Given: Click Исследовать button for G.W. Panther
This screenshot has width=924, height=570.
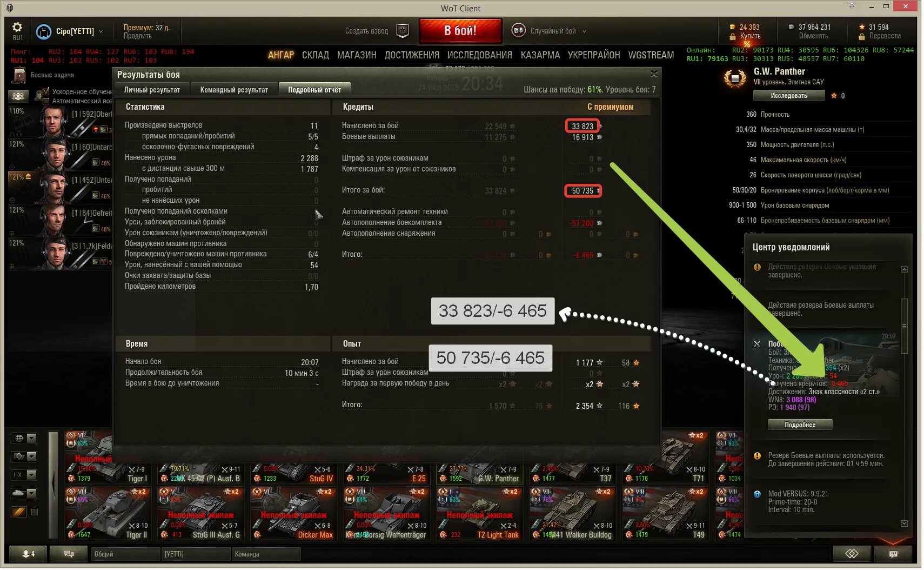Looking at the screenshot, I should coord(789,96).
